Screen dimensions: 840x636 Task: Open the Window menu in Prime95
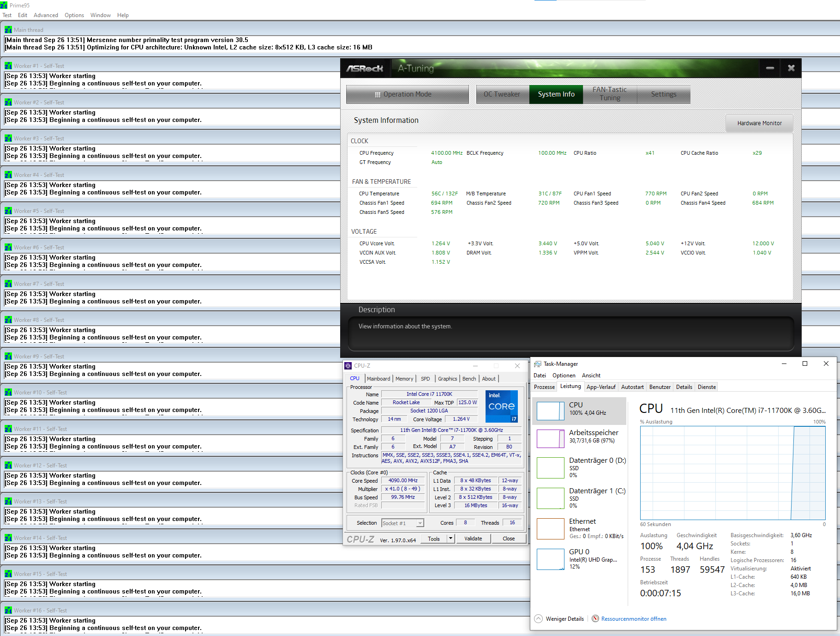coord(101,15)
